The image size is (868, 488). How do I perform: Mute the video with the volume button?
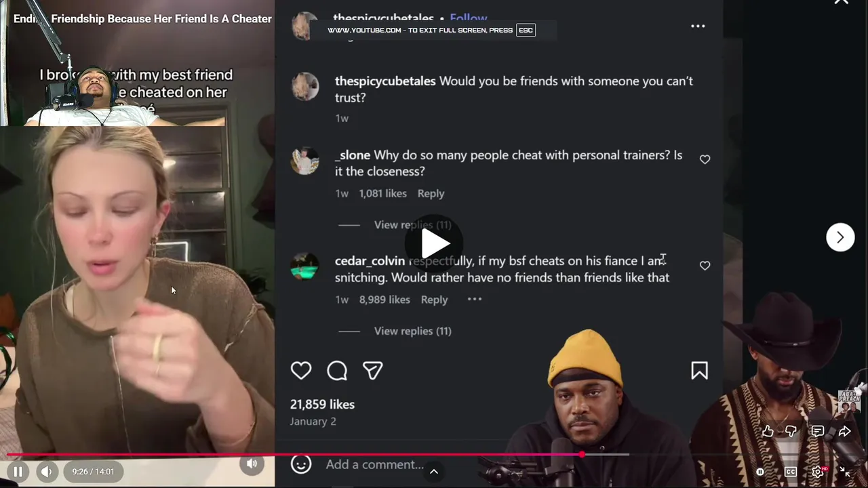pyautogui.click(x=46, y=472)
